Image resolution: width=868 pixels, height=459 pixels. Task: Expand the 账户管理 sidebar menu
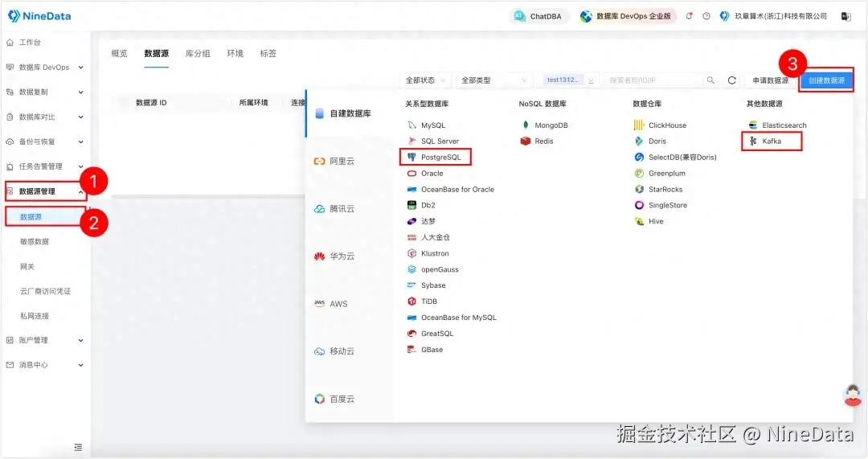[45, 340]
